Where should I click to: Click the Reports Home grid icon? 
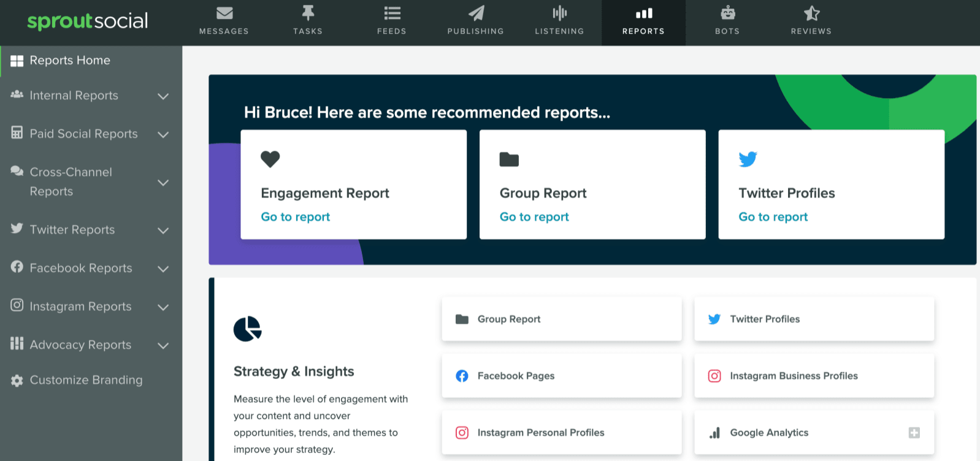click(17, 61)
